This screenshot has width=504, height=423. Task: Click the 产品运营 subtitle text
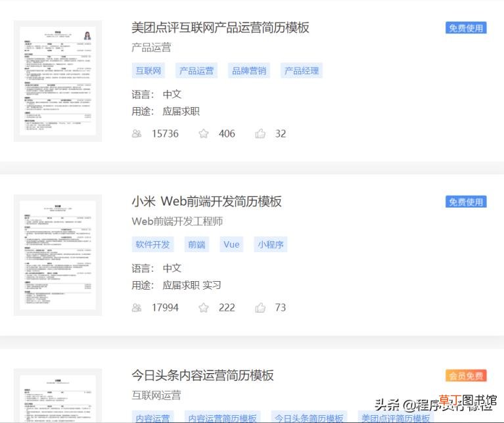tap(151, 47)
